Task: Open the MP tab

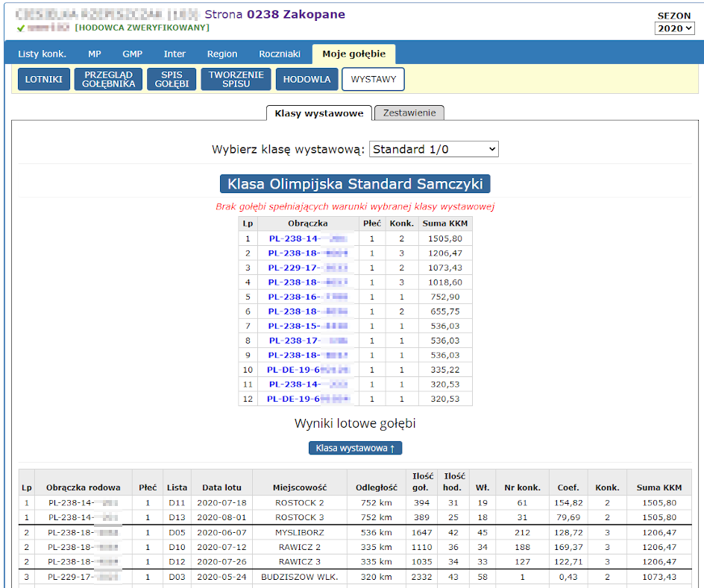Action: point(95,54)
